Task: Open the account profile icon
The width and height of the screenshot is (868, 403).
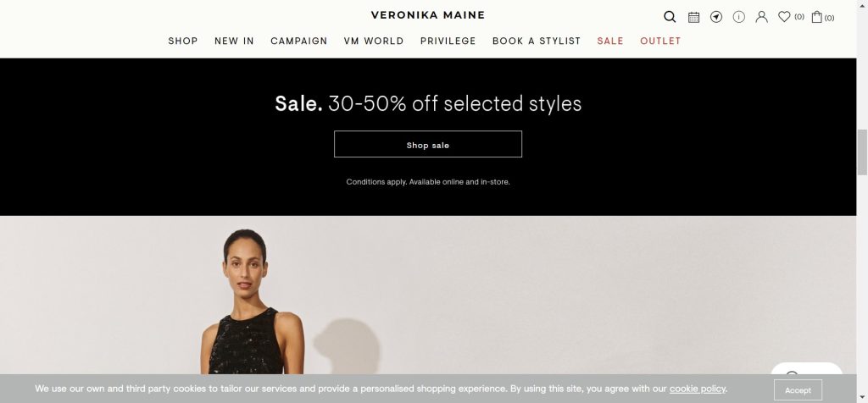Action: [762, 17]
